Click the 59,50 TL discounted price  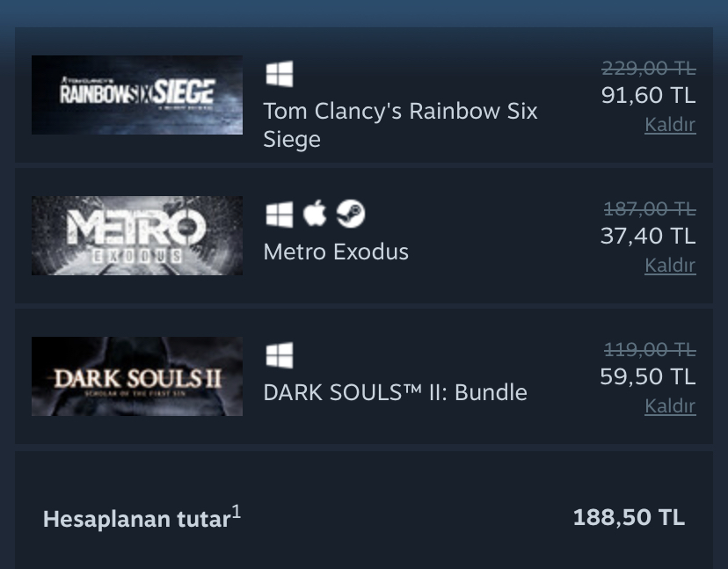648,376
